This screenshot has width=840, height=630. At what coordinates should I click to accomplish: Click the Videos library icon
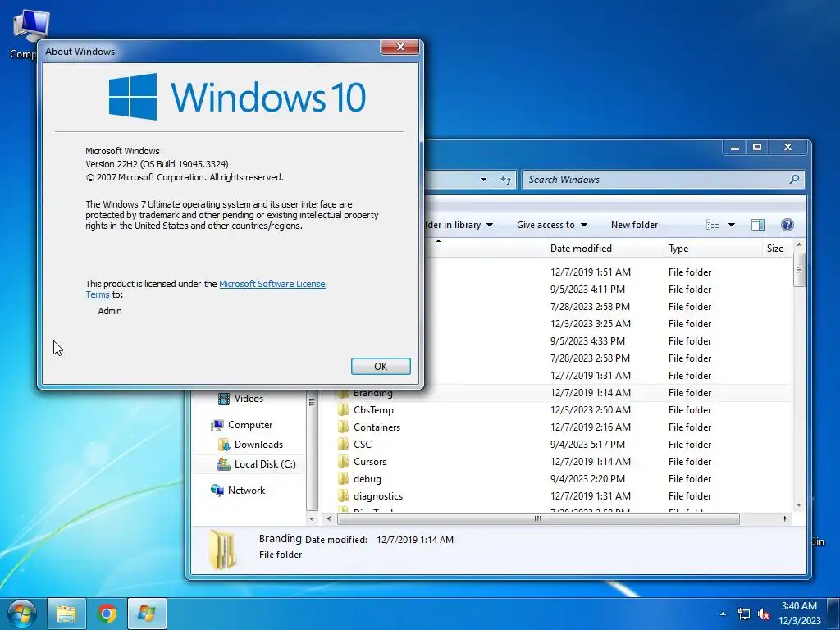point(223,399)
